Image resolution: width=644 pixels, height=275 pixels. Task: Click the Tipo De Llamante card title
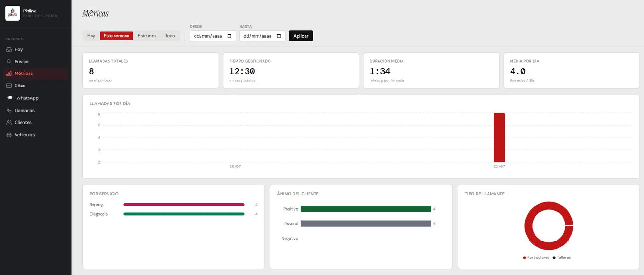(484, 194)
